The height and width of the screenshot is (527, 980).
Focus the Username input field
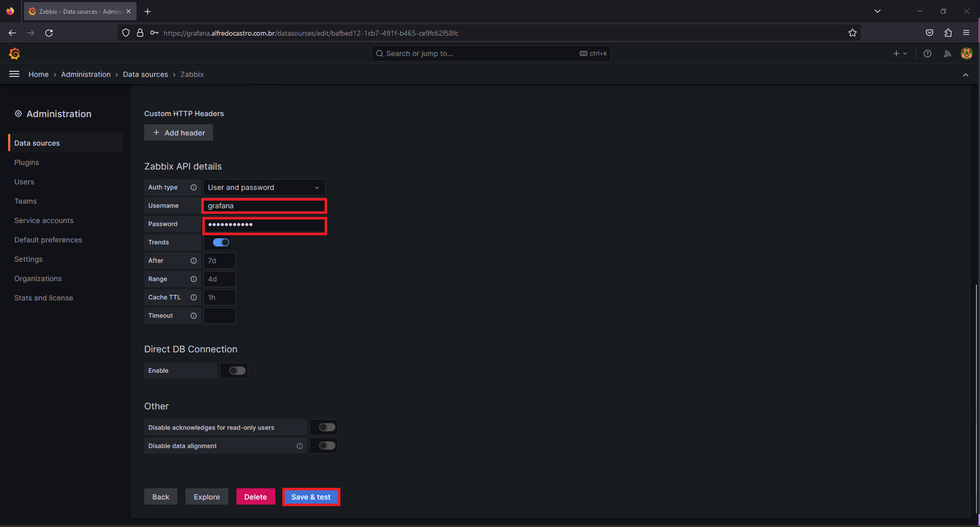pyautogui.click(x=264, y=206)
